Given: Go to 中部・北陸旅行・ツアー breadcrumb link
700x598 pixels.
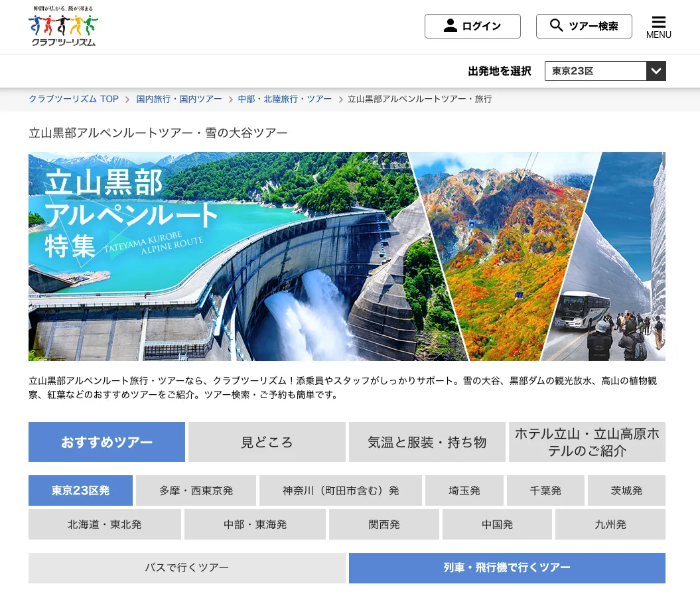Looking at the screenshot, I should click(285, 99).
